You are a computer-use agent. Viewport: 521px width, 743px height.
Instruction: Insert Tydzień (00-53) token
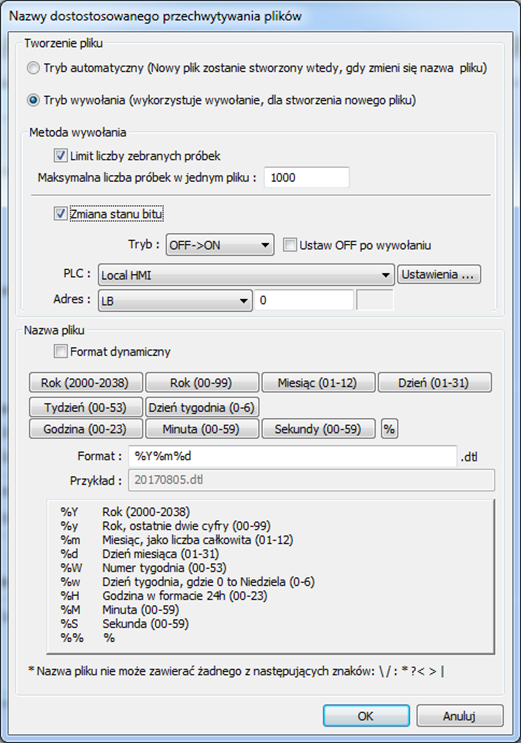[85, 407]
